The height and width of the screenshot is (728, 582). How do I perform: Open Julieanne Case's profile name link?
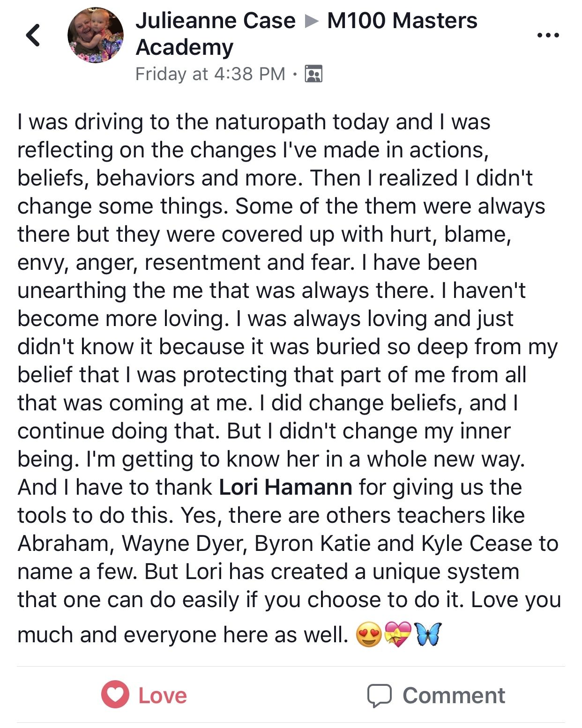(x=216, y=21)
